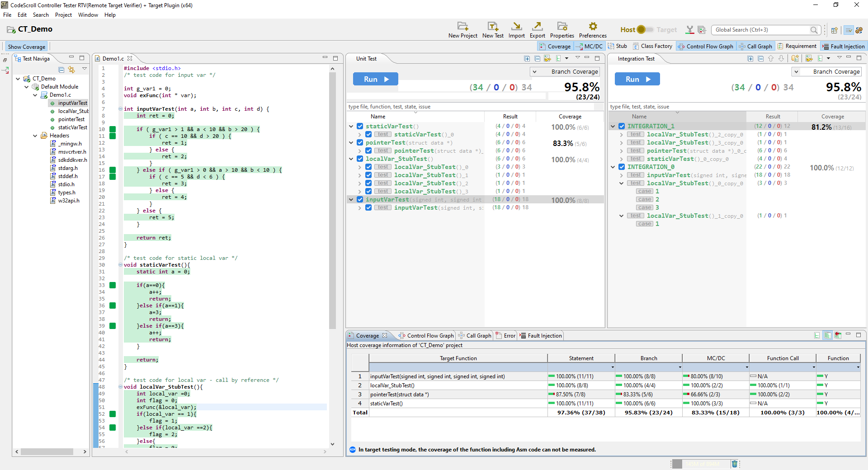The height and width of the screenshot is (470, 868).
Task: Open the Project menu
Action: (63, 14)
